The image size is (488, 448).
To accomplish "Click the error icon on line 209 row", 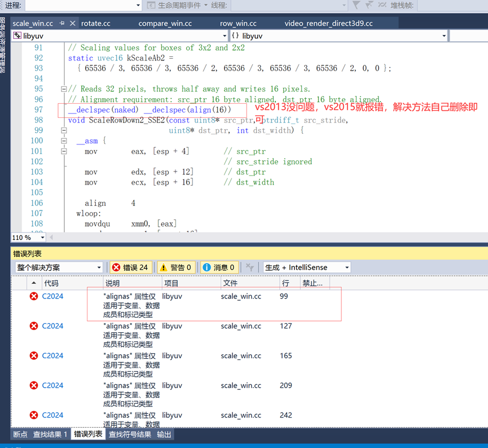I will click(x=34, y=385).
